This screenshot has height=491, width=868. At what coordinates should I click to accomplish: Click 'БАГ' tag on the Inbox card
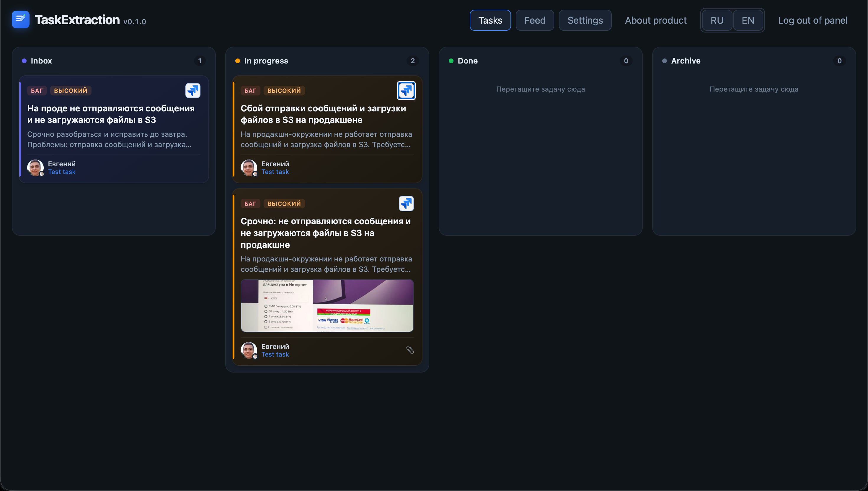[x=37, y=90]
